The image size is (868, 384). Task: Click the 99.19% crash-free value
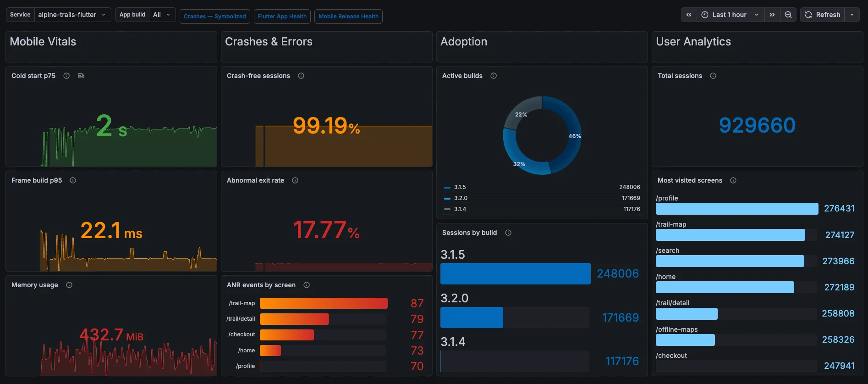pos(326,126)
